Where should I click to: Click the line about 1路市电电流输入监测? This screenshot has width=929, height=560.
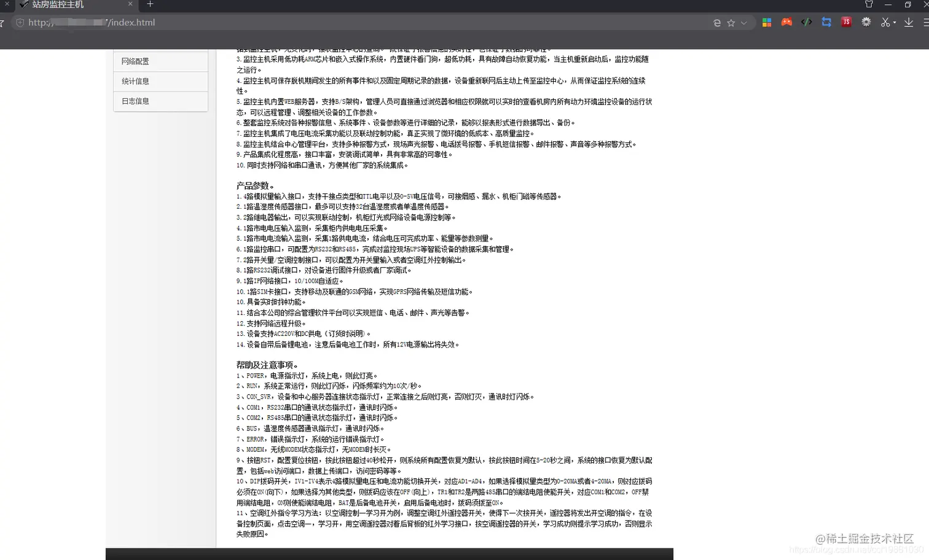365,238
